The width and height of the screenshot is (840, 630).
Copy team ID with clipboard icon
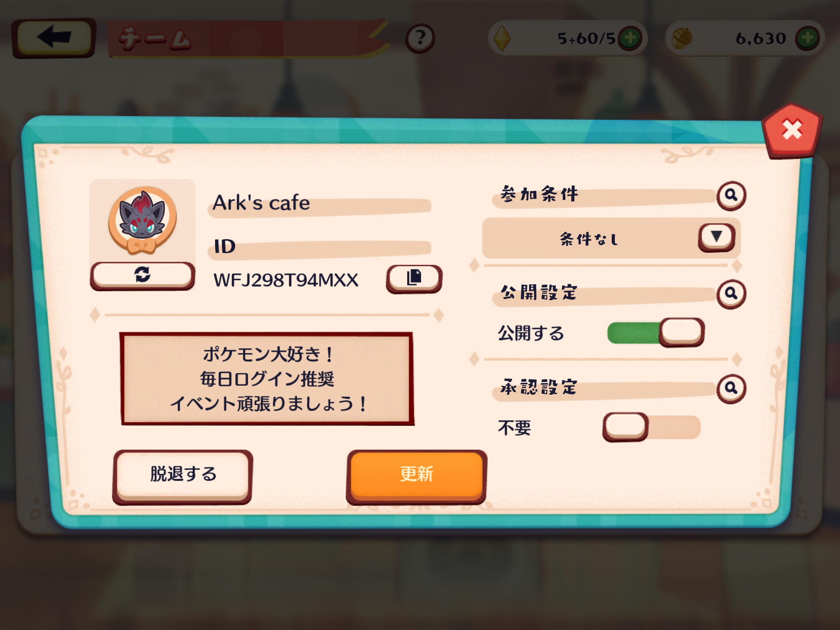(414, 278)
